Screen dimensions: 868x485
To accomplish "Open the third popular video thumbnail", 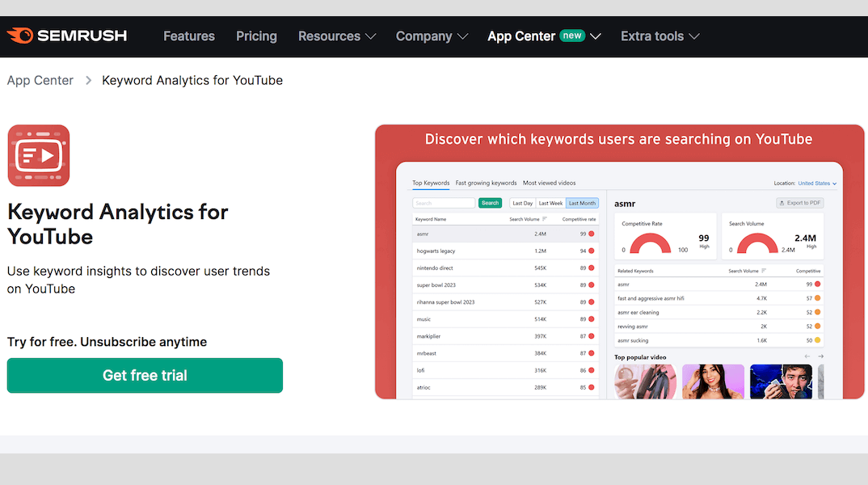I will 781,382.
